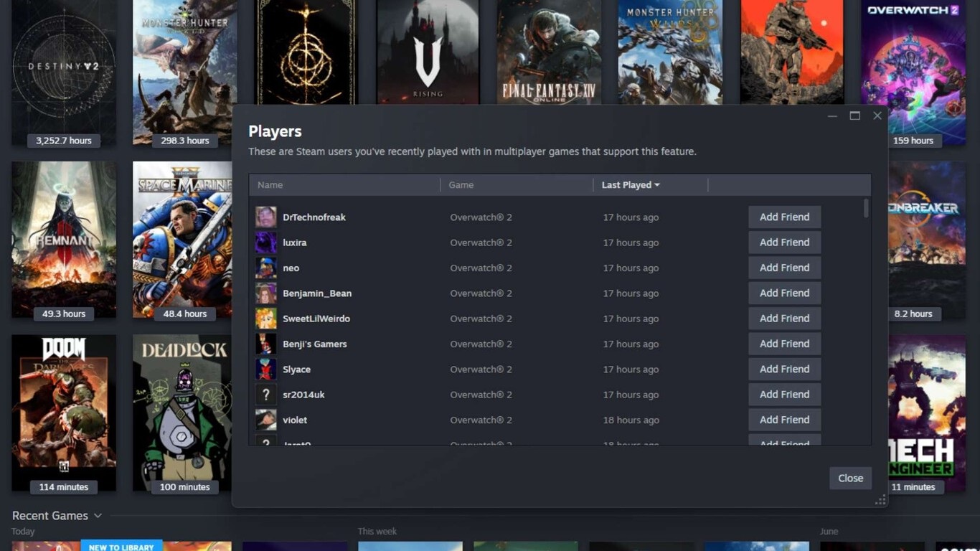Select luxira player name
Viewport: 980px width, 551px height.
[295, 242]
